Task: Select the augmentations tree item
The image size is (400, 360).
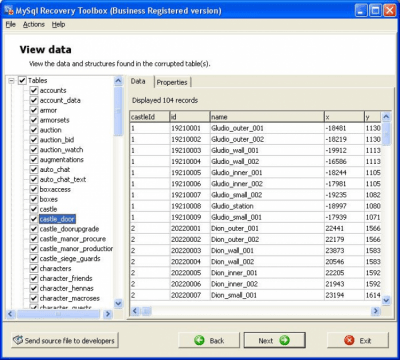Action: [x=62, y=160]
